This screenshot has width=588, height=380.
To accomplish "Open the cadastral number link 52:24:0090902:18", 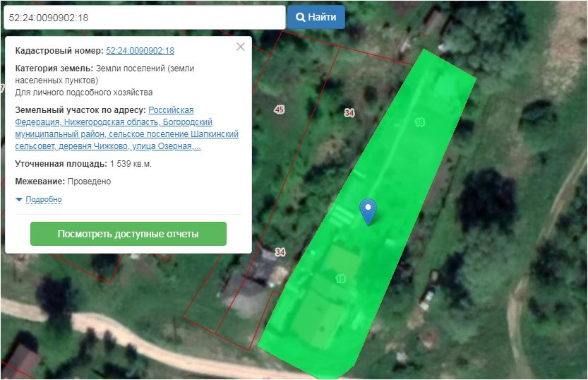I will point(140,51).
